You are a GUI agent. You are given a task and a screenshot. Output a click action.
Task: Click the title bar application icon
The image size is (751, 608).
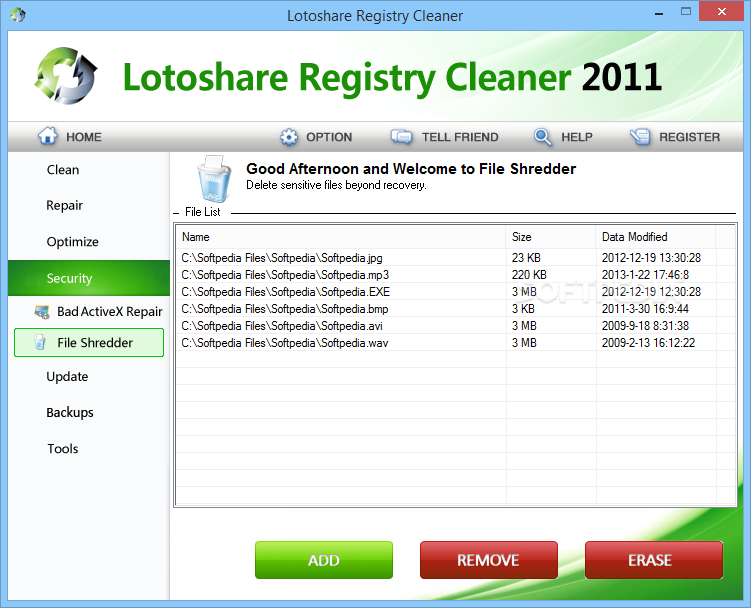click(18, 15)
